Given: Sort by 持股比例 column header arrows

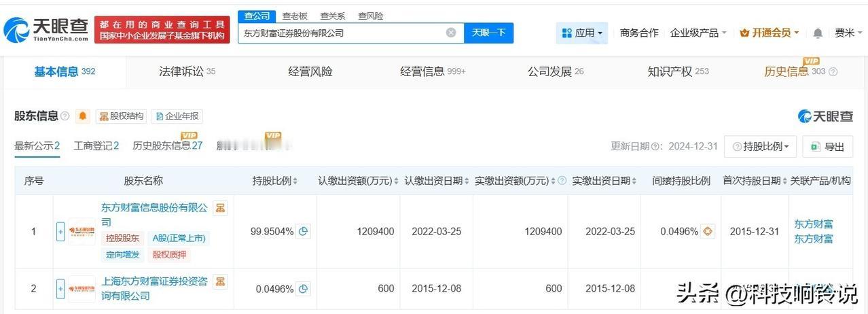Looking at the screenshot, I should click(296, 181).
